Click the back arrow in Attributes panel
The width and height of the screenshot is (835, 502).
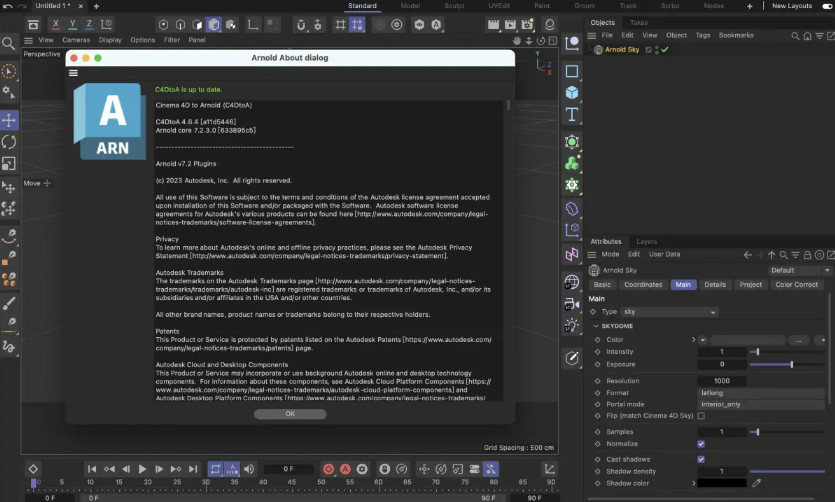tap(748, 255)
